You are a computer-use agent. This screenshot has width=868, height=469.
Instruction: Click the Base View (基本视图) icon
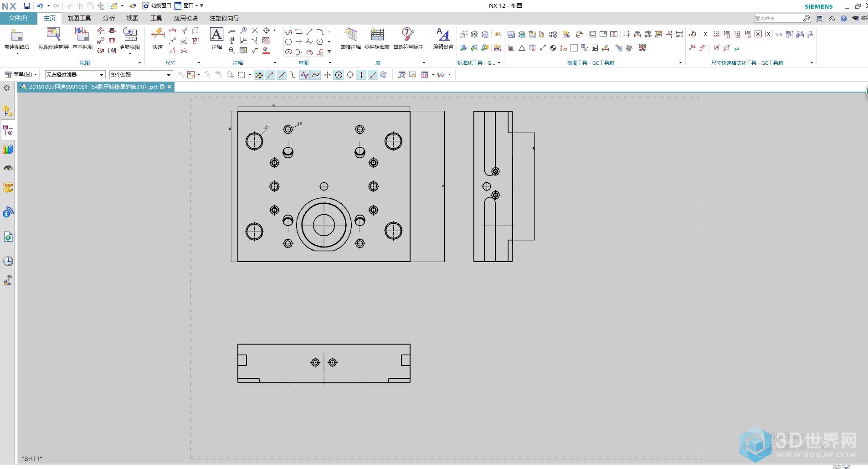point(82,35)
